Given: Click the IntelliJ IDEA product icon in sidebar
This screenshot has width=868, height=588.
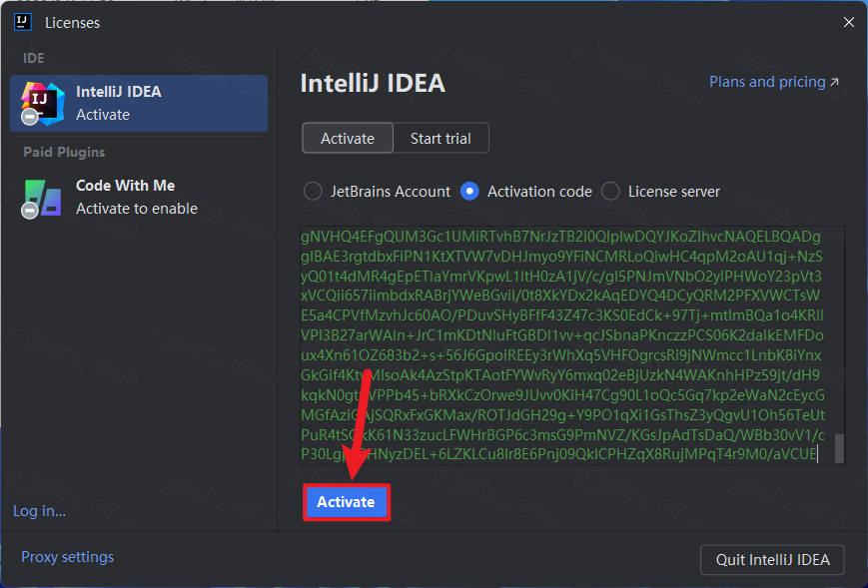Looking at the screenshot, I should tap(41, 102).
